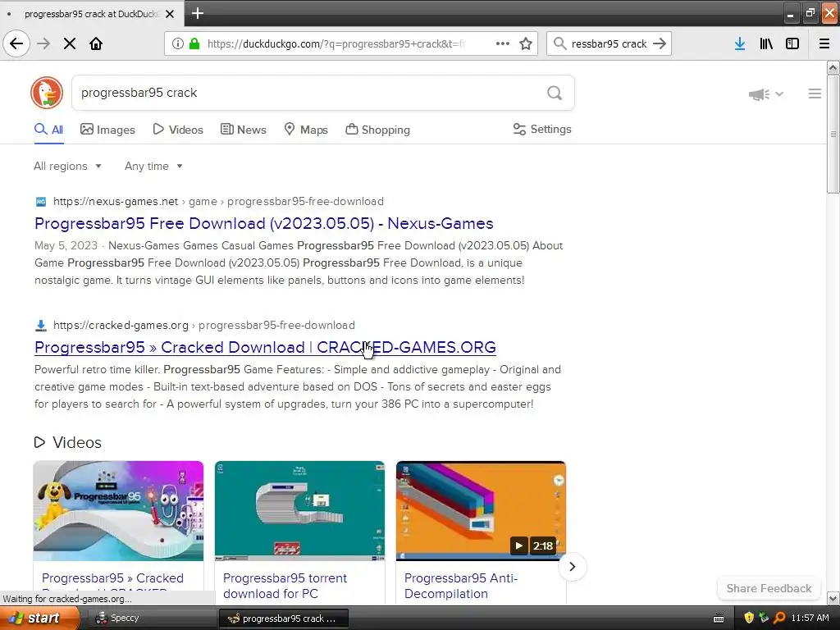Select progressbar95 crack taskbar button
The image size is (840, 630).
click(x=284, y=619)
